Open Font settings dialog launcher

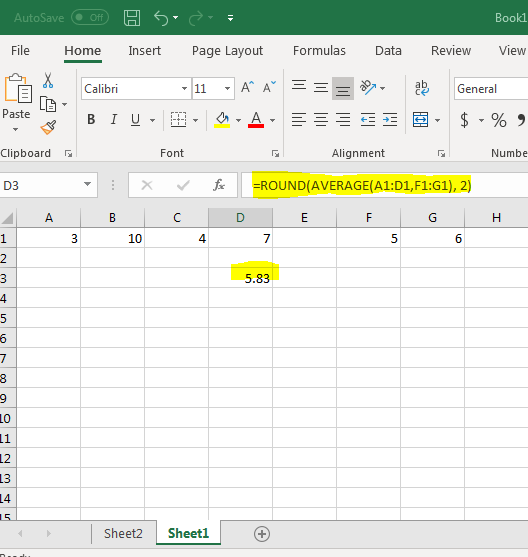point(275,153)
